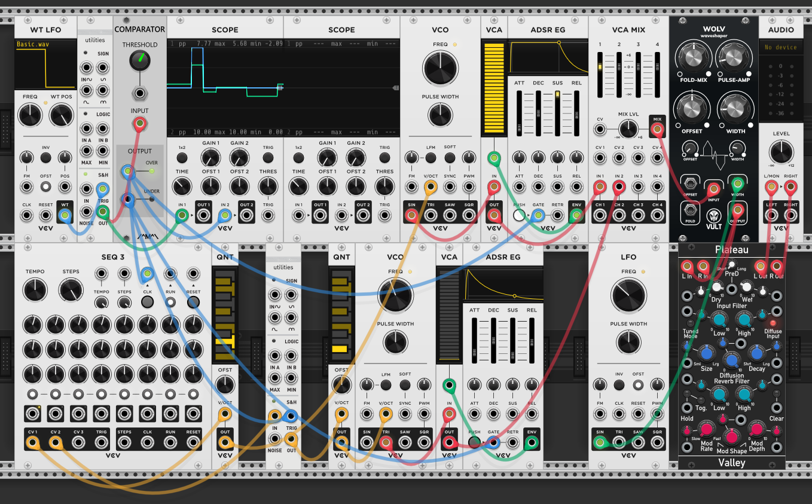This screenshot has height=504, width=812.
Task: Click the SEQ 3 module title
Action: [112, 257]
